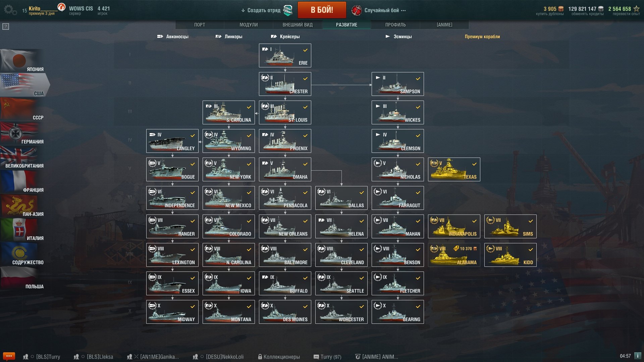Open the Collectors chat channel
This screenshot has height=362, width=644.
pyautogui.click(x=279, y=357)
